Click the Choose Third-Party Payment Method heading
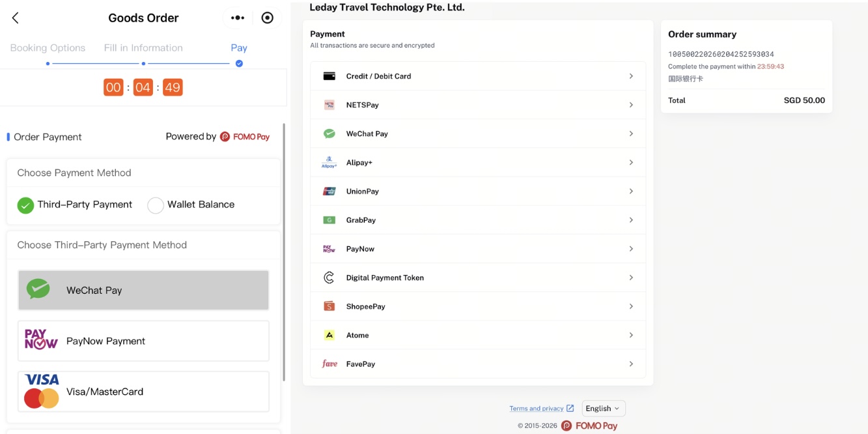Screen dimensions: 868x434 [102, 245]
